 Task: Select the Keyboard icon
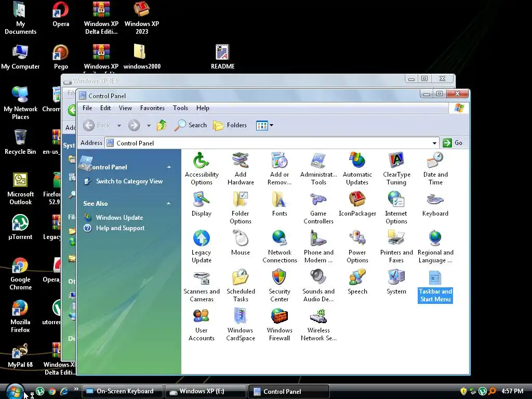[435, 204]
